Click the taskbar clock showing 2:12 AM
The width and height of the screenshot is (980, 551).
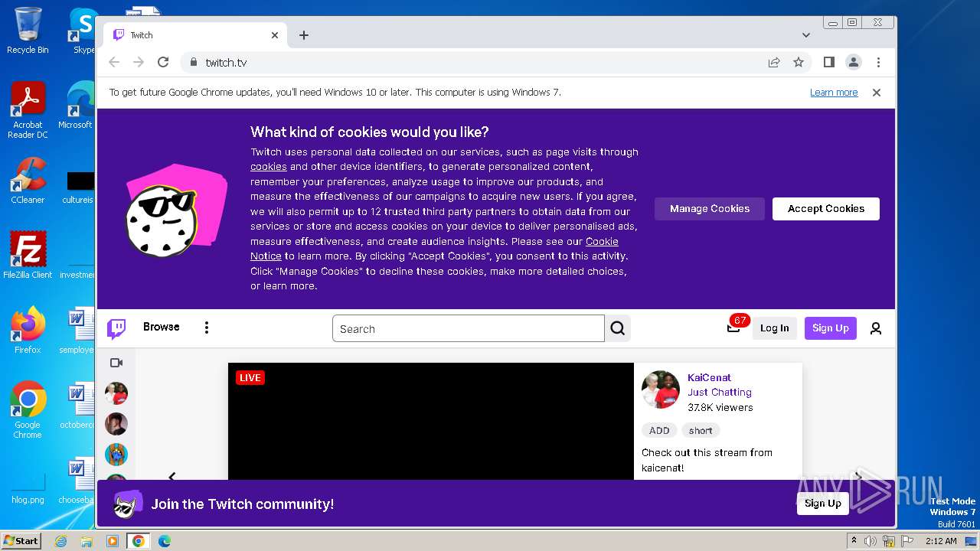click(x=941, y=541)
